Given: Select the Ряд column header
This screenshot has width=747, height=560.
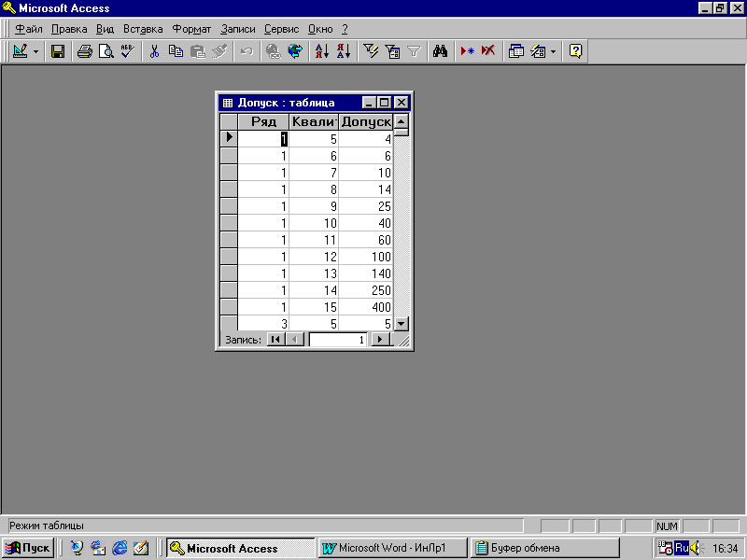Looking at the screenshot, I should click(x=263, y=121).
